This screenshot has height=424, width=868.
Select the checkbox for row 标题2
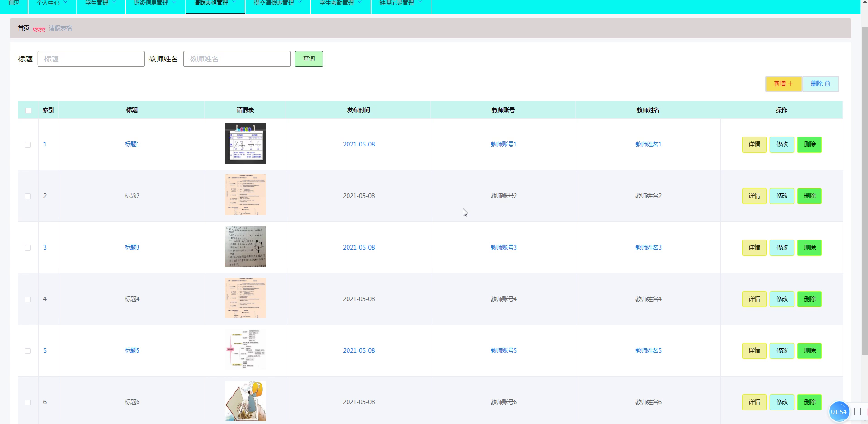pyautogui.click(x=28, y=196)
